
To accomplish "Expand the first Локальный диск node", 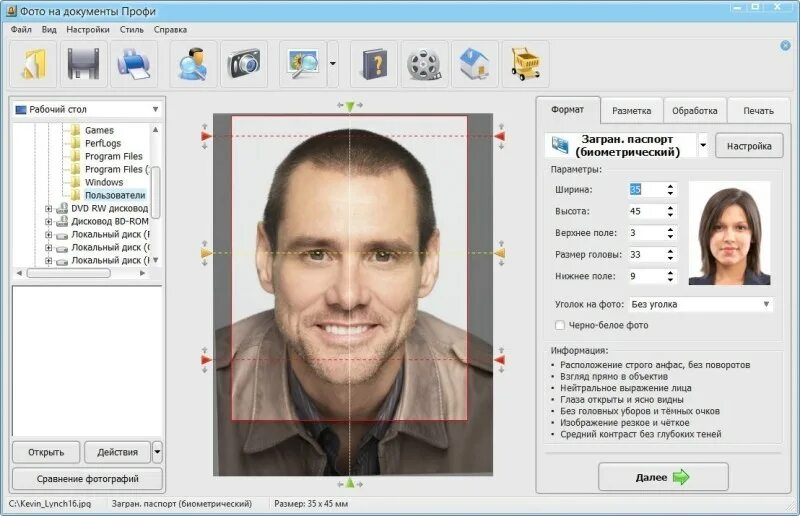I will 48,235.
